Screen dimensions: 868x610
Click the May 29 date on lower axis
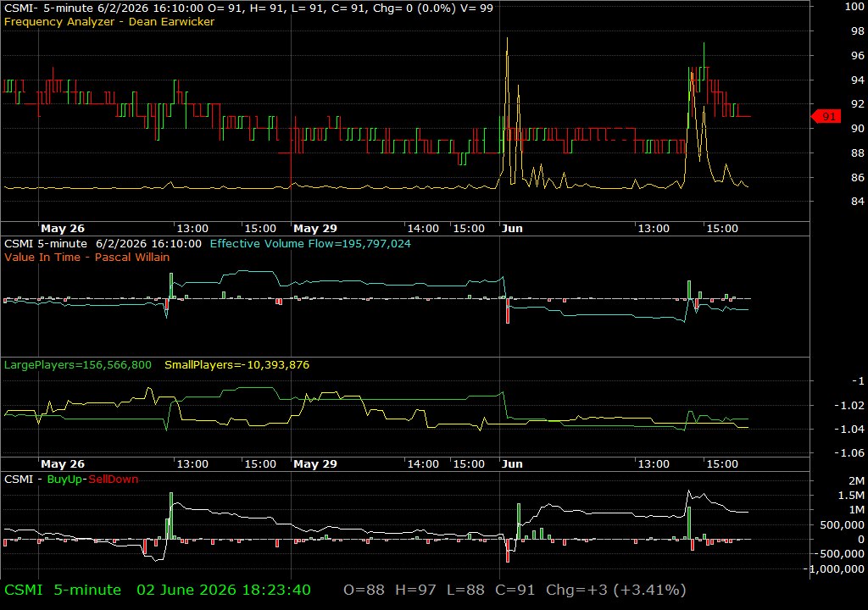click(315, 464)
